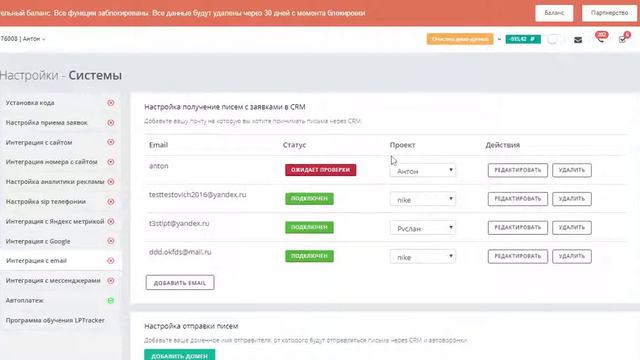Click the Действия column header
This screenshot has width=640, height=360.
tap(502, 145)
